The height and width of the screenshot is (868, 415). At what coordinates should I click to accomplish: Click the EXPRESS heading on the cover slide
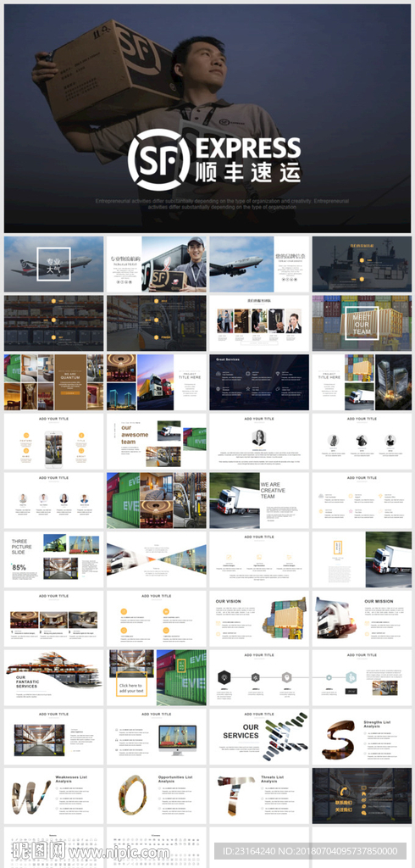click(x=248, y=149)
